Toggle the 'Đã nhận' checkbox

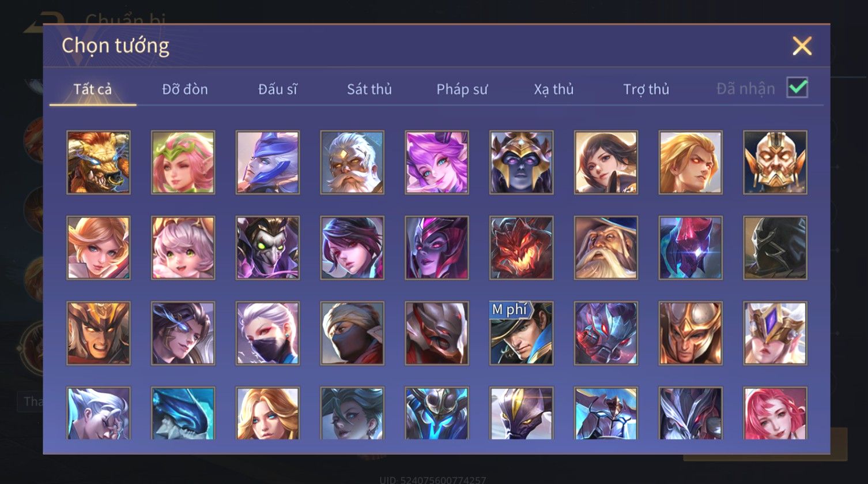point(798,88)
